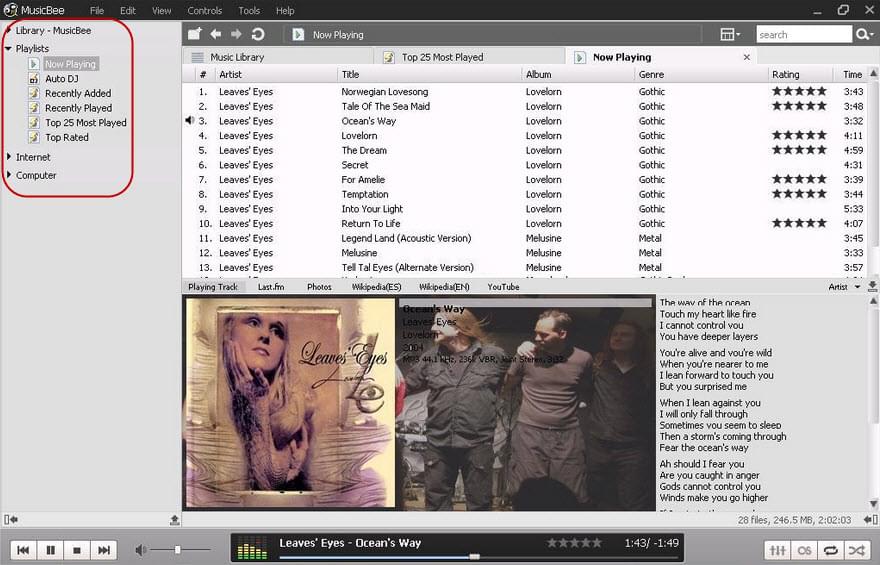Click the refresh icon in toolbar

[258, 35]
